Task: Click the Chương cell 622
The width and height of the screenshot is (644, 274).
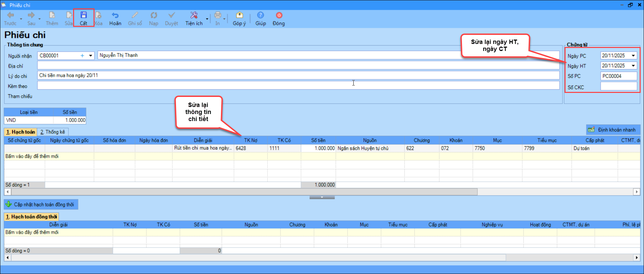Action: coord(422,148)
